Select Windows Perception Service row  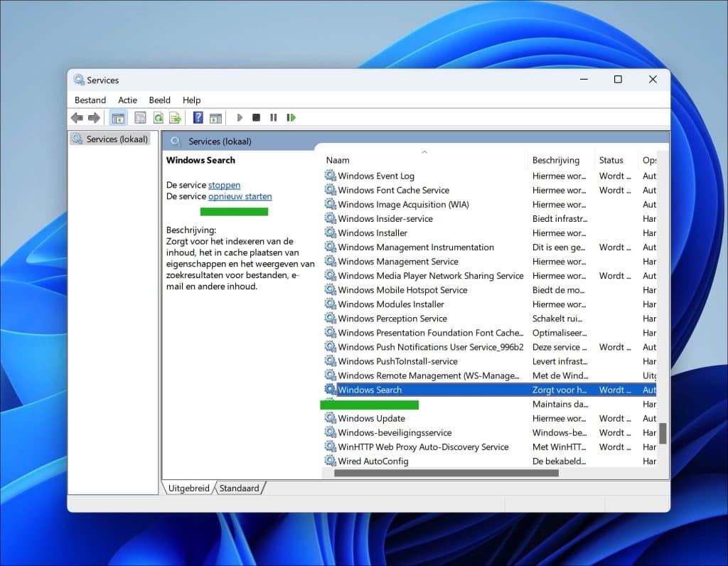pos(392,319)
